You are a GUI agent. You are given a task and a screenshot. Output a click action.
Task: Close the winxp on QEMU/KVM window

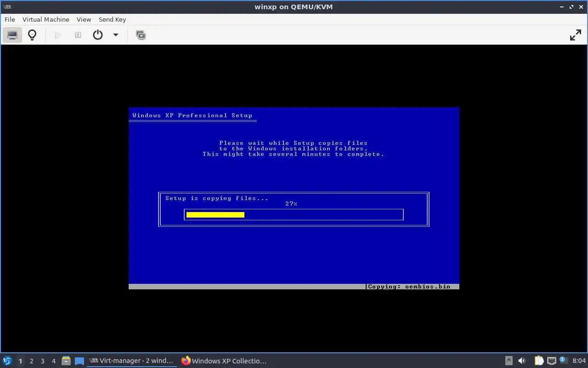tap(581, 7)
